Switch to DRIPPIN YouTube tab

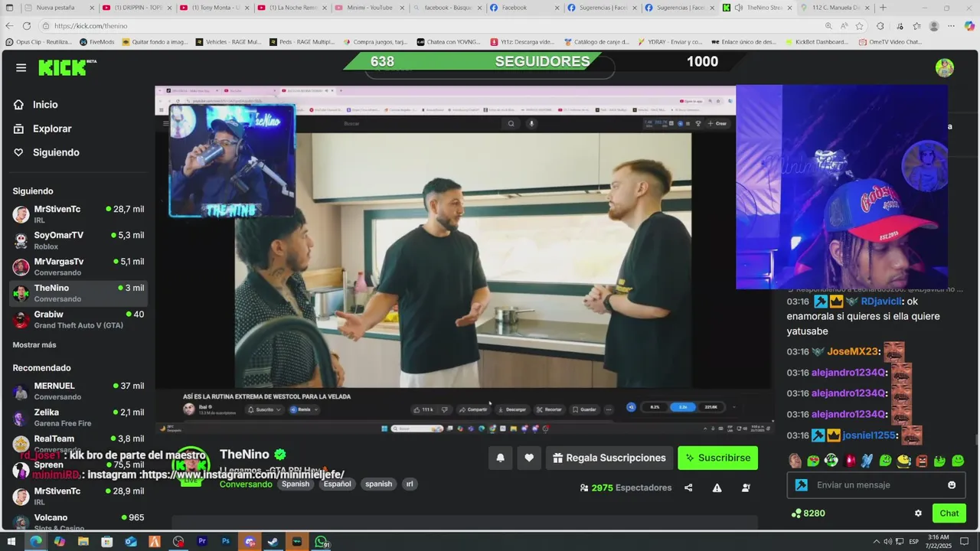(138, 8)
